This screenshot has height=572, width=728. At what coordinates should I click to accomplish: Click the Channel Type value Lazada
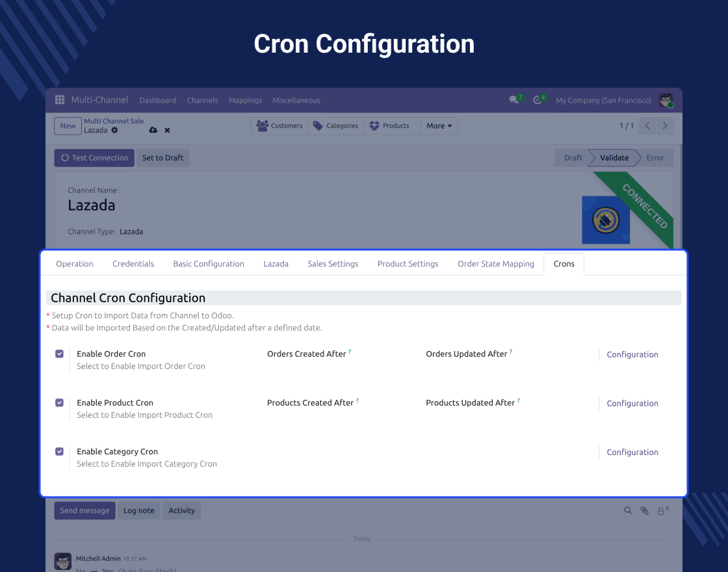pos(131,231)
